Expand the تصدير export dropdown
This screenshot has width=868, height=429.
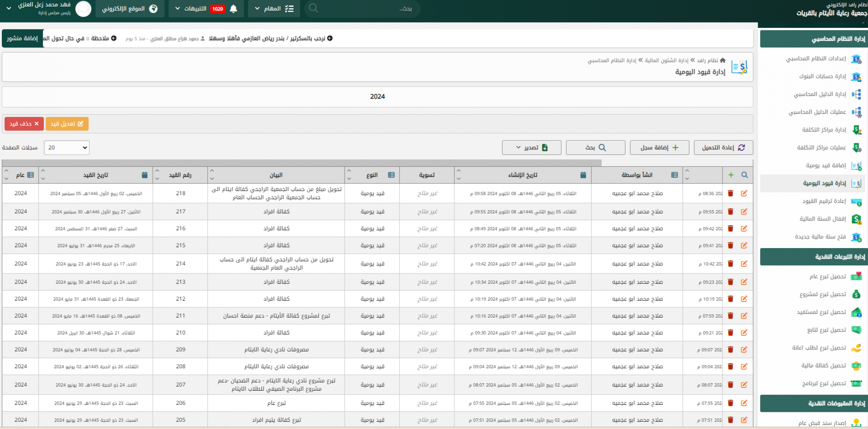[531, 148]
